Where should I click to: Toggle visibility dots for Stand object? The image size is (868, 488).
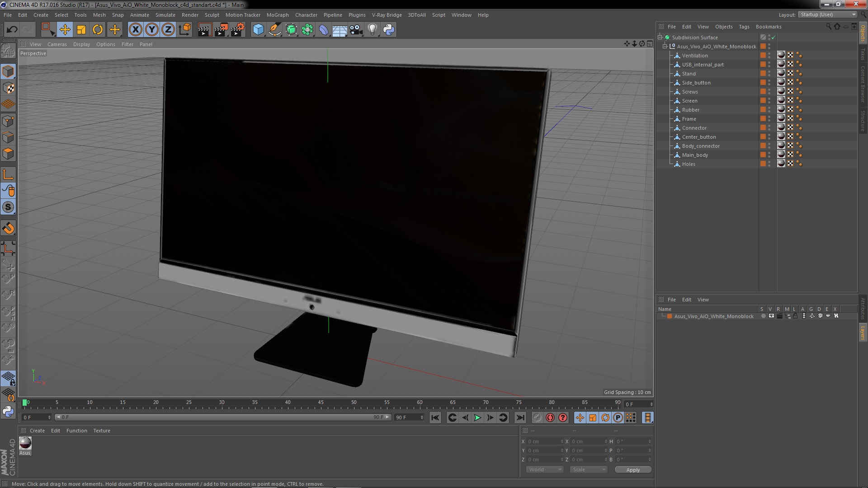769,74
